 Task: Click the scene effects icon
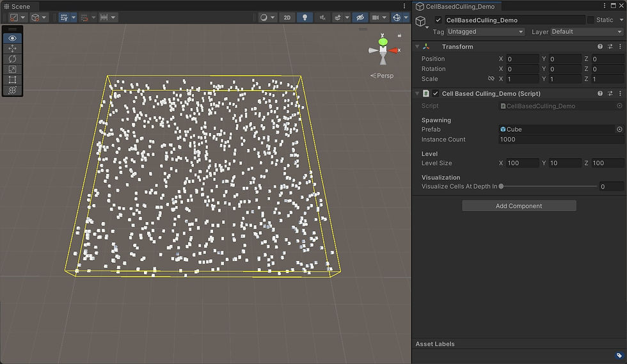338,18
